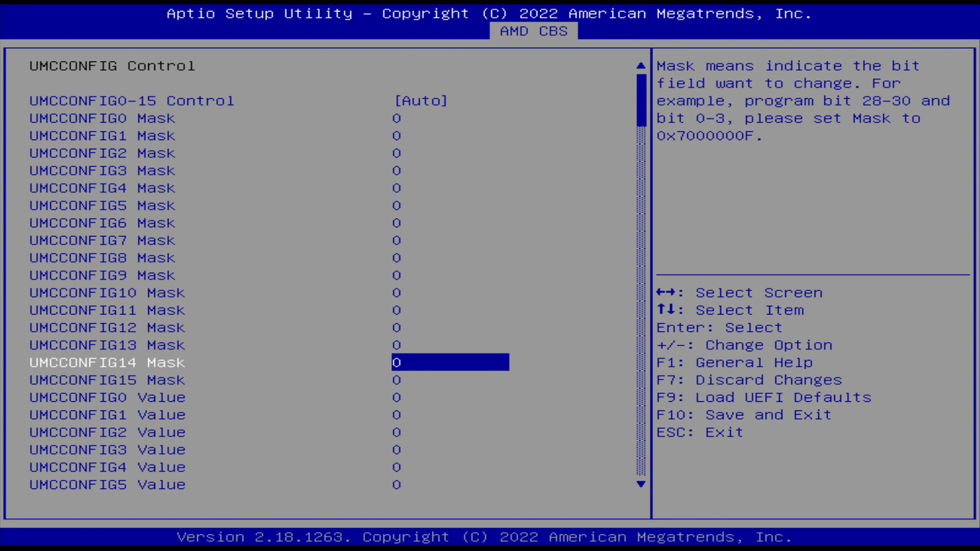Select the UMCCONFIG4 Value field

(x=396, y=467)
